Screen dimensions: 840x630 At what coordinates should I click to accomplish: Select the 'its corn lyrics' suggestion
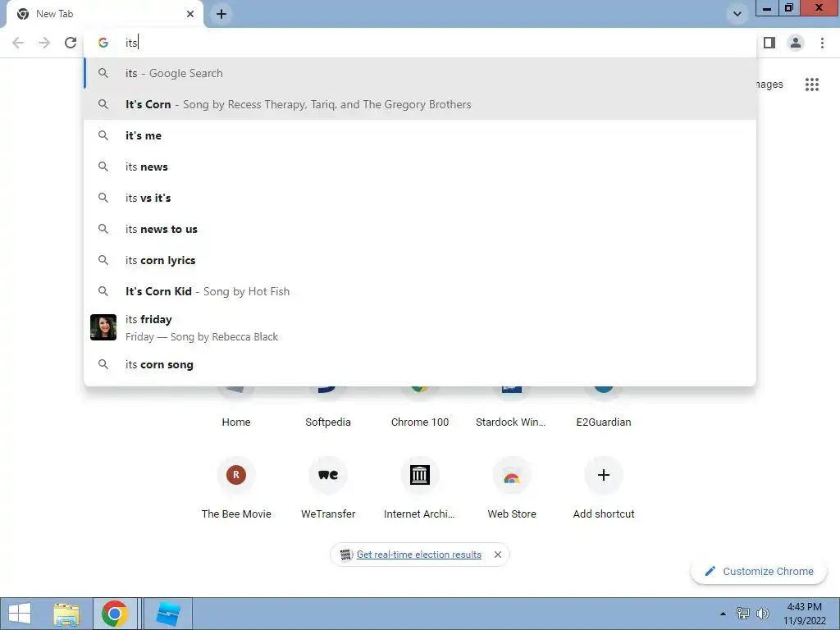pos(420,260)
